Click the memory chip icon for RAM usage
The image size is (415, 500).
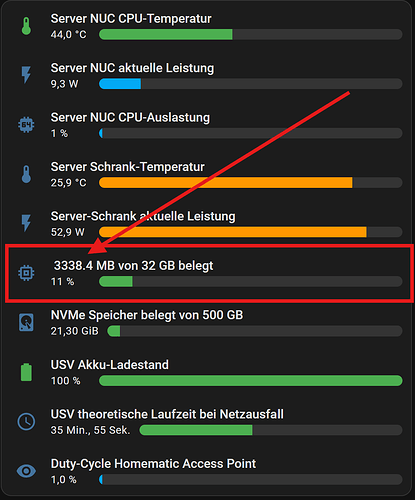point(26,273)
